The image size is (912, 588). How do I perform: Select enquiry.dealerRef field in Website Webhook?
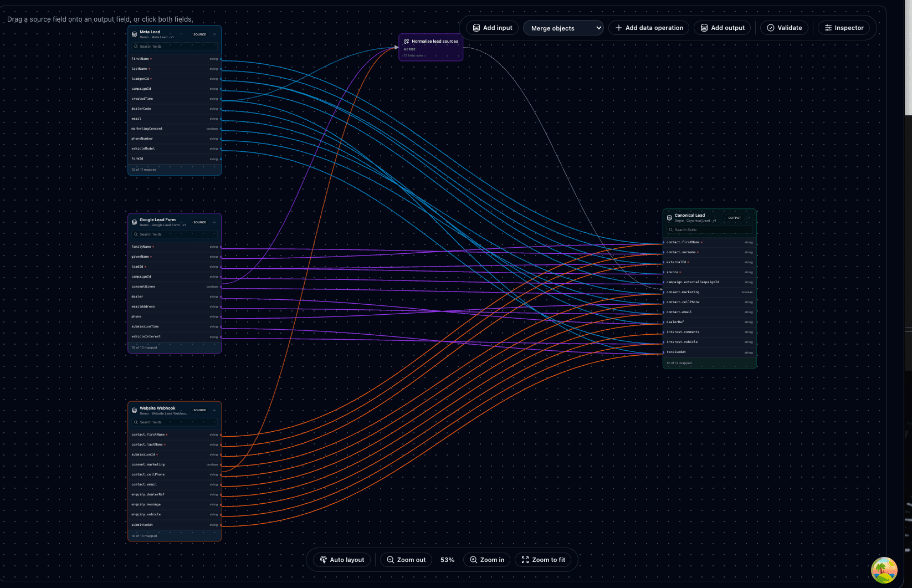[175, 494]
